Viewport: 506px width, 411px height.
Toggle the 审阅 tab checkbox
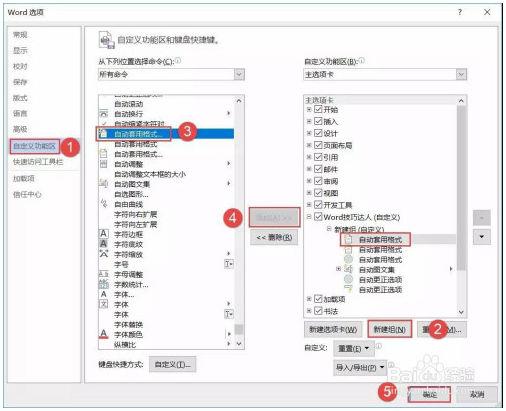coord(318,181)
